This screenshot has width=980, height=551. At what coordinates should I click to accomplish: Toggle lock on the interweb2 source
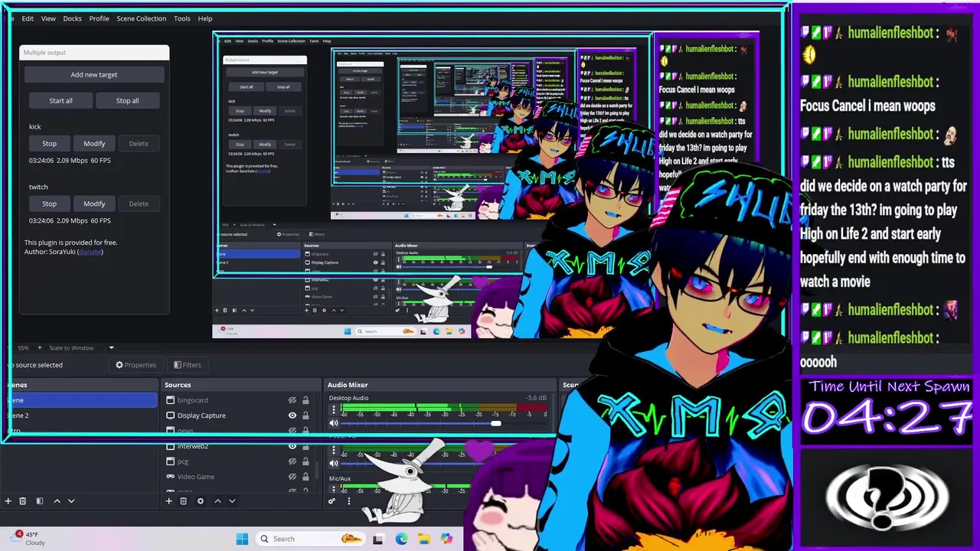coord(305,446)
